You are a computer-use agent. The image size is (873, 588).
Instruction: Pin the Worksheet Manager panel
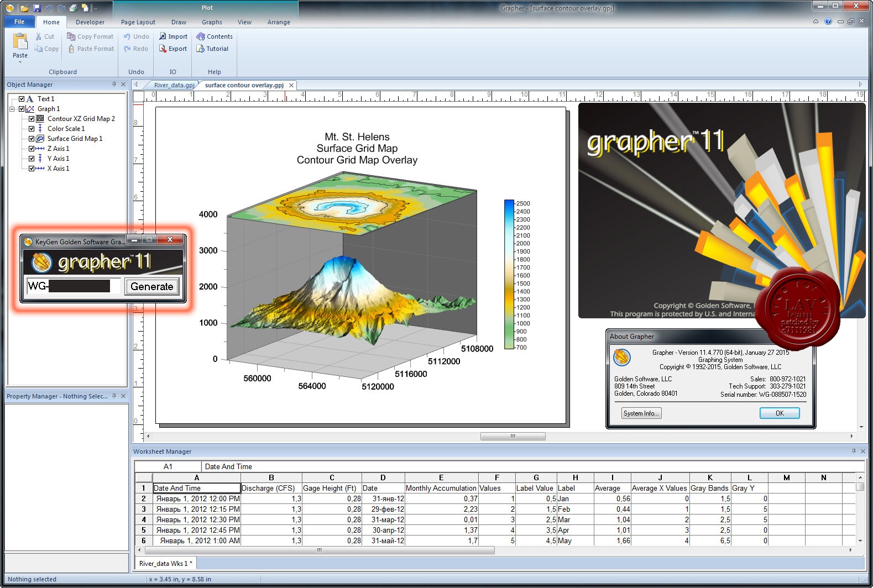click(x=854, y=452)
